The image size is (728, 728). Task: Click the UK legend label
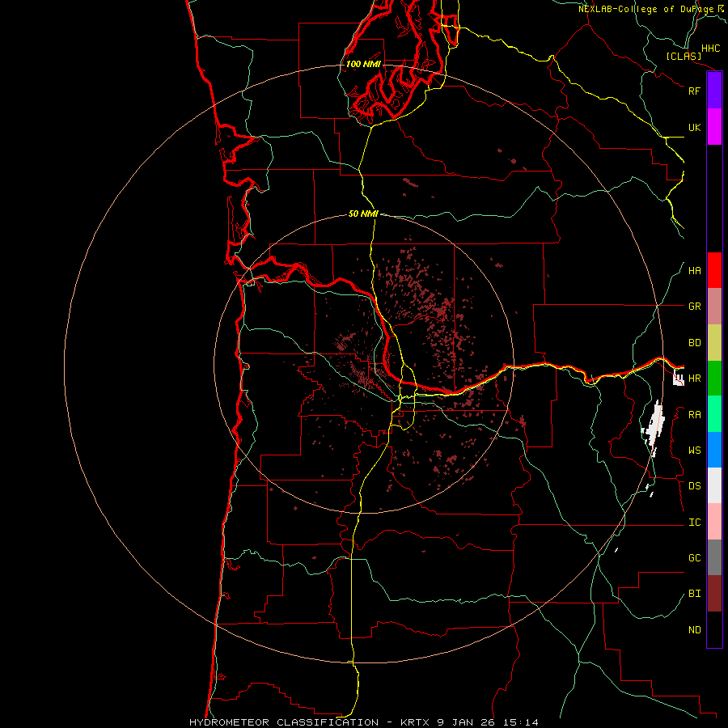(694, 127)
